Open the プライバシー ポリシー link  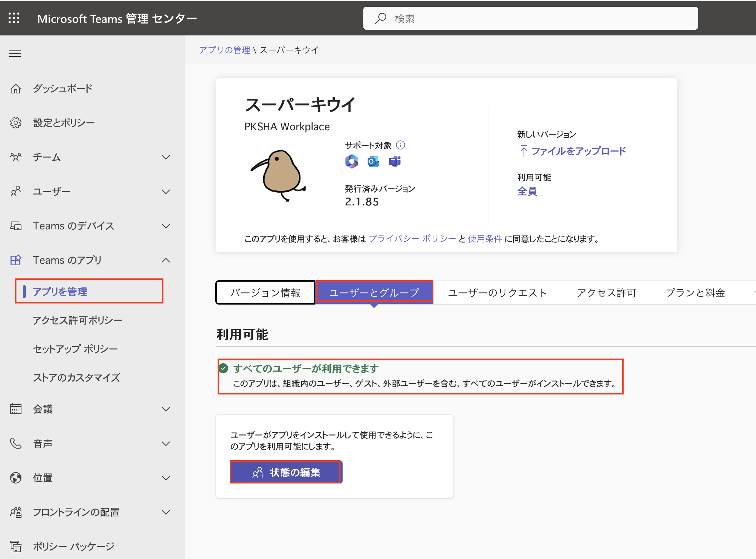click(412, 239)
